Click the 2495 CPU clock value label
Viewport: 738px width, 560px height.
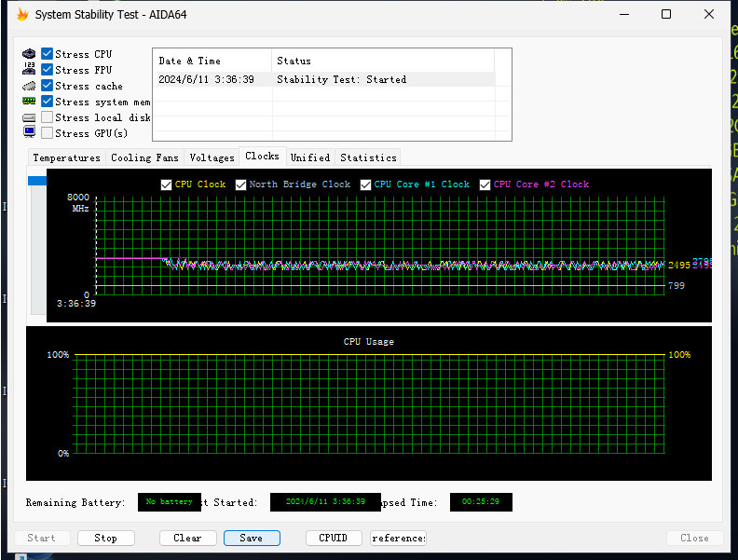tap(678, 265)
